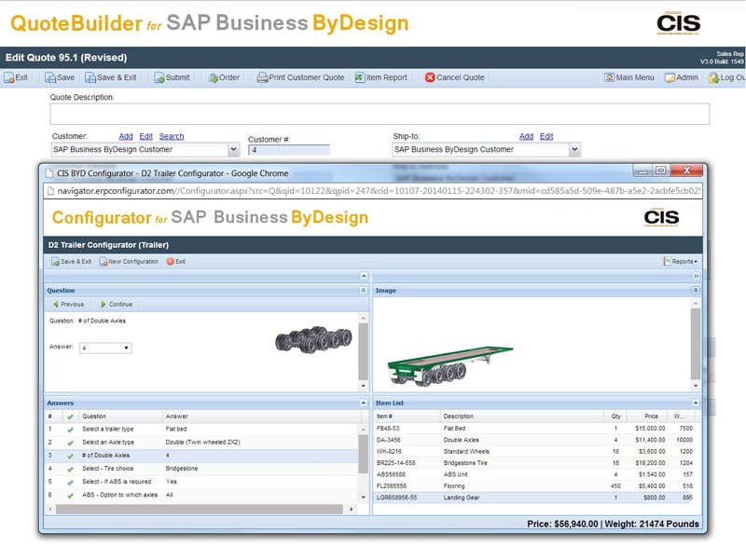This screenshot has height=560, width=746.
Task: Open the Admin page
Action: [682, 77]
